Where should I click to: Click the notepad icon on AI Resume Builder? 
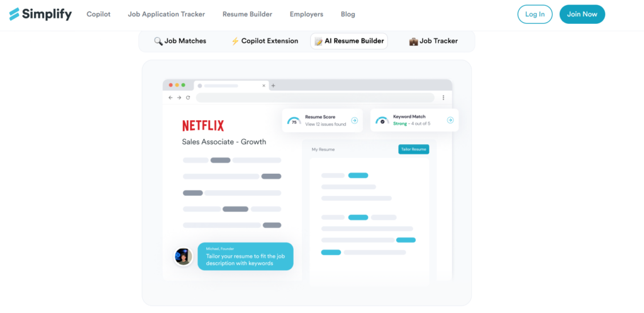coord(318,41)
